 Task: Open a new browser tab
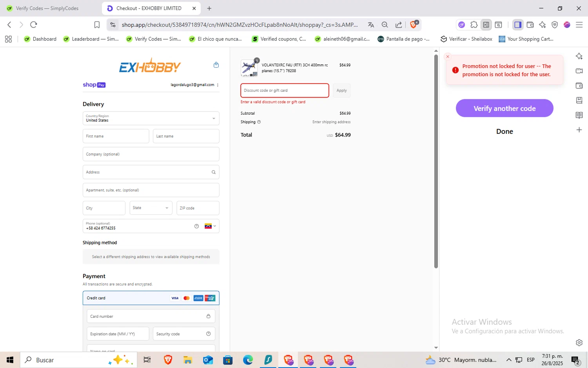[x=209, y=8]
